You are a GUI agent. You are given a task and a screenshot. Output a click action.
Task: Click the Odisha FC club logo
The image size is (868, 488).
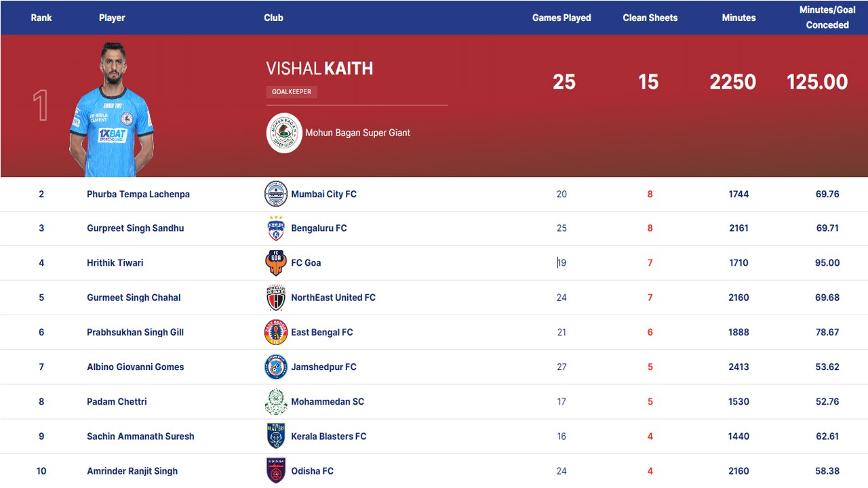[276, 471]
